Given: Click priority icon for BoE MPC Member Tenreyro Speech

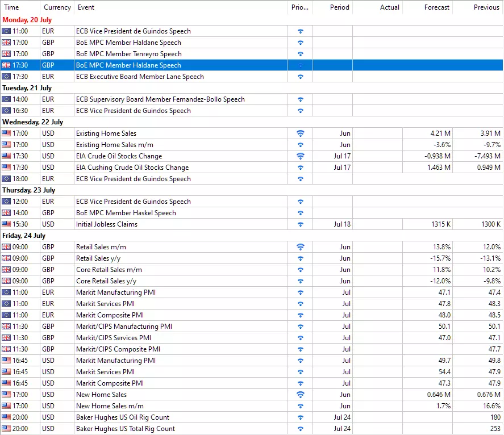Looking at the screenshot, I should (x=300, y=55).
